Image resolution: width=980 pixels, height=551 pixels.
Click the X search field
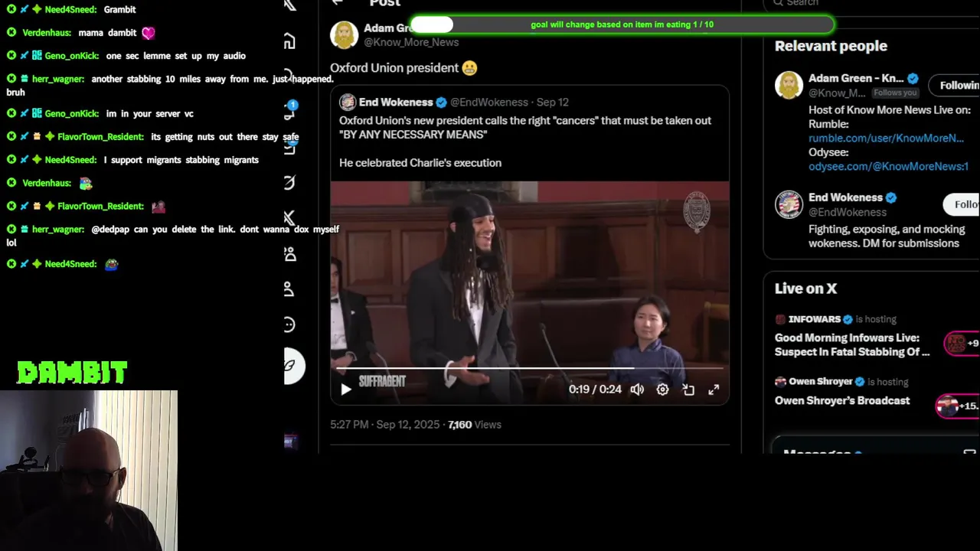coord(873,4)
